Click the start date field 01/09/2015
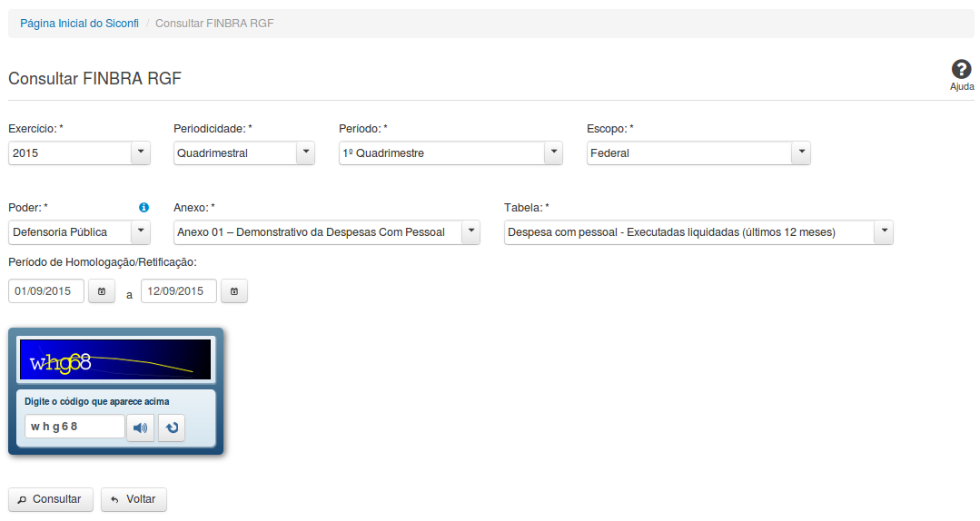The width and height of the screenshot is (980, 521). 46,291
